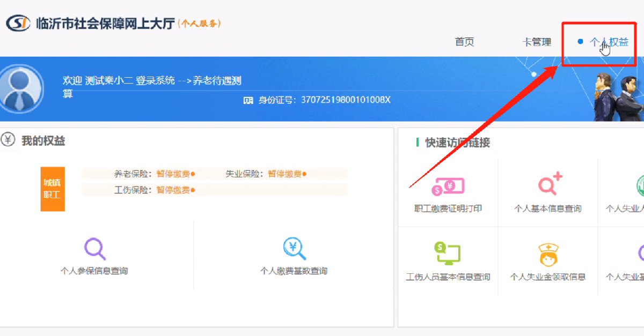The width and height of the screenshot is (644, 336).
Task: Click the 我的权益 heading
Action: [x=43, y=141]
